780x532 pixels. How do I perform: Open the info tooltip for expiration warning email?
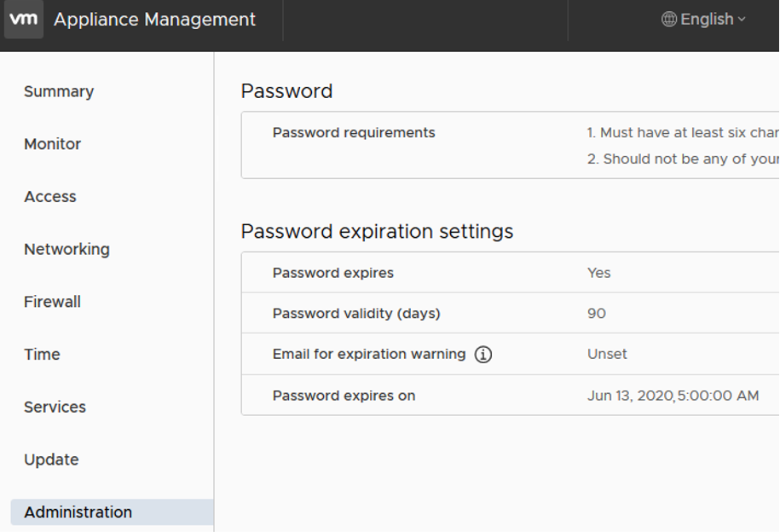tap(482, 354)
